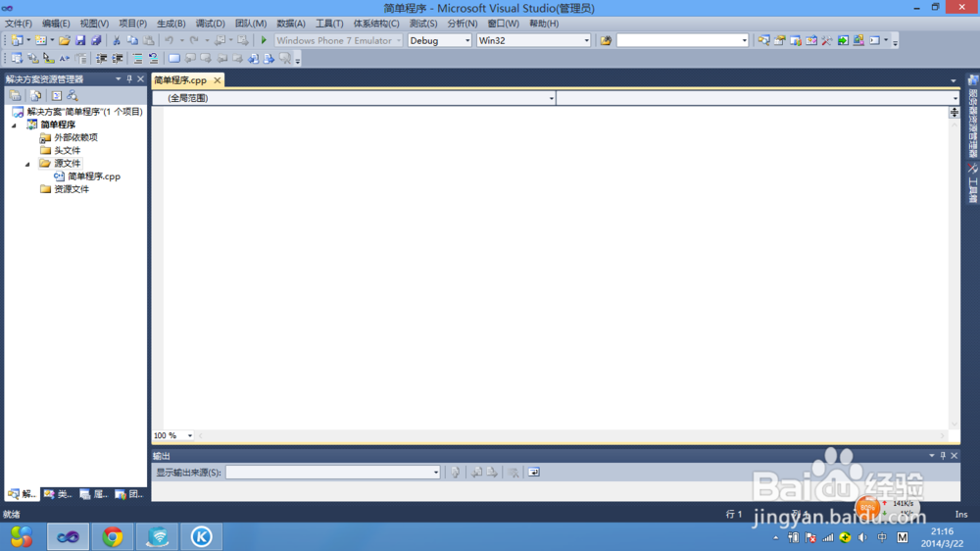This screenshot has width=980, height=551.
Task: Open Solution Explorer window position dropdown arrow
Action: (119, 79)
